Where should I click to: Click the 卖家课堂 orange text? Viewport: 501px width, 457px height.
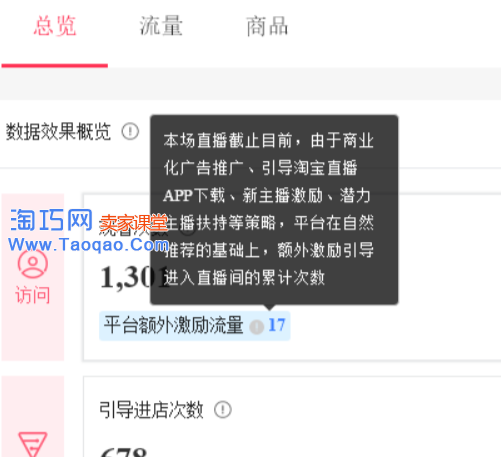[x=133, y=223]
